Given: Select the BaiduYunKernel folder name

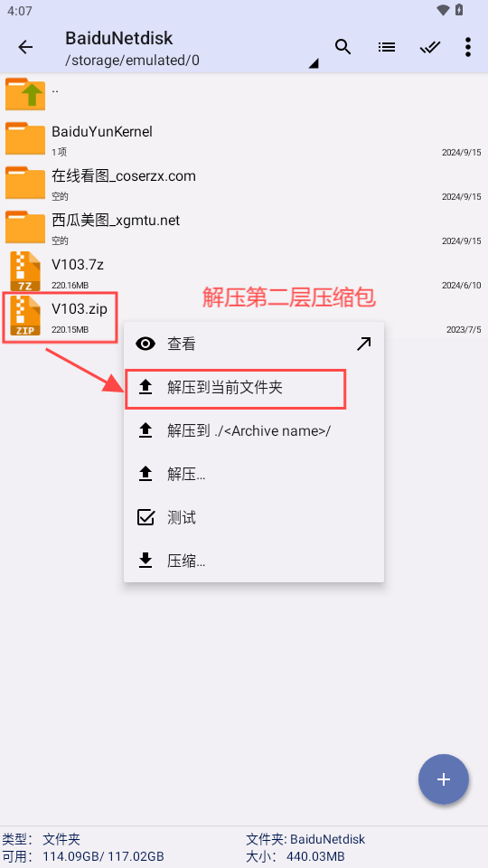Looking at the screenshot, I should click(x=102, y=132).
